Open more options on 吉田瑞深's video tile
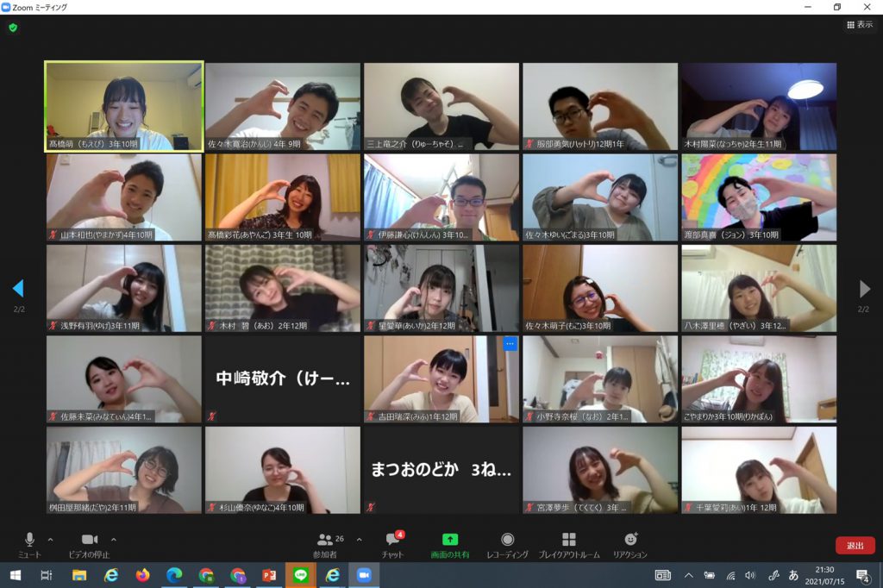Image resolution: width=883 pixels, height=588 pixels. pos(510,344)
